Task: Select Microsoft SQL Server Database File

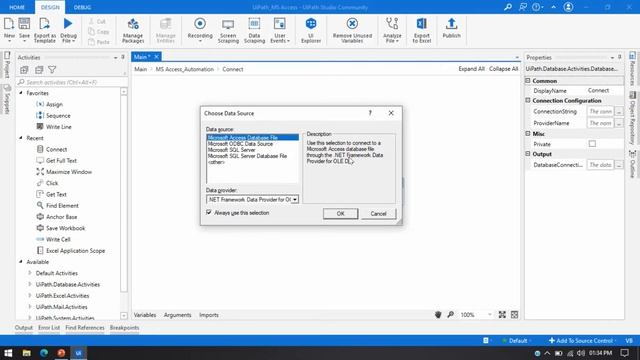Action: (x=247, y=156)
